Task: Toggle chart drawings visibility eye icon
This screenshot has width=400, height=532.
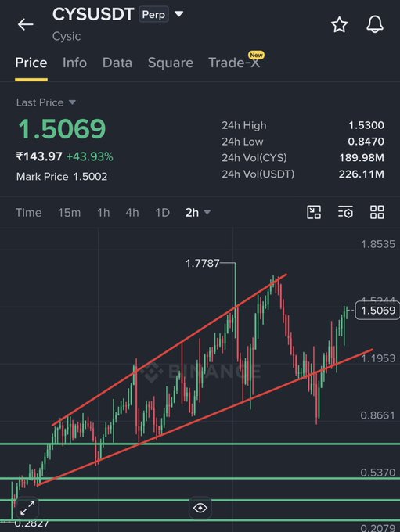Action: click(200, 508)
